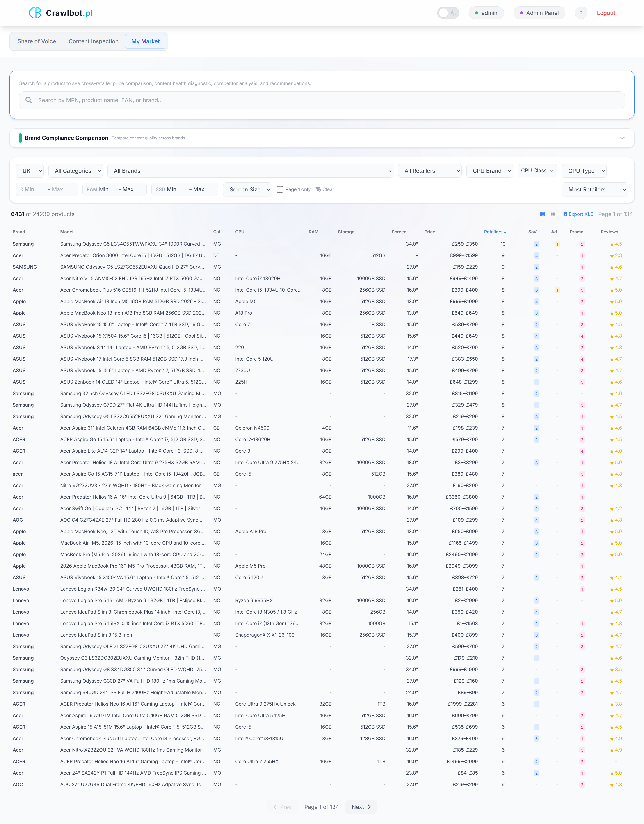Viewport: 644px width, 824px height.
Task: Click the Crawlbot.pl logo icon
Action: tap(35, 13)
